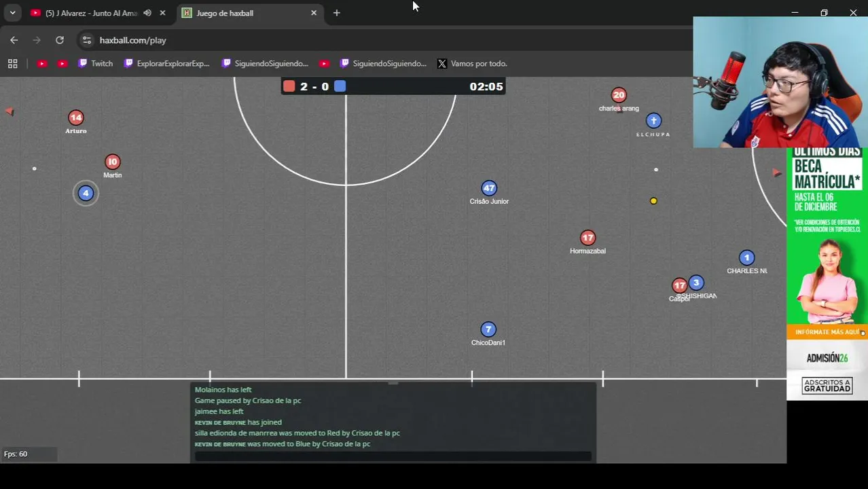
Task: Click chat line 'Molainos has left'
Action: [223, 390]
